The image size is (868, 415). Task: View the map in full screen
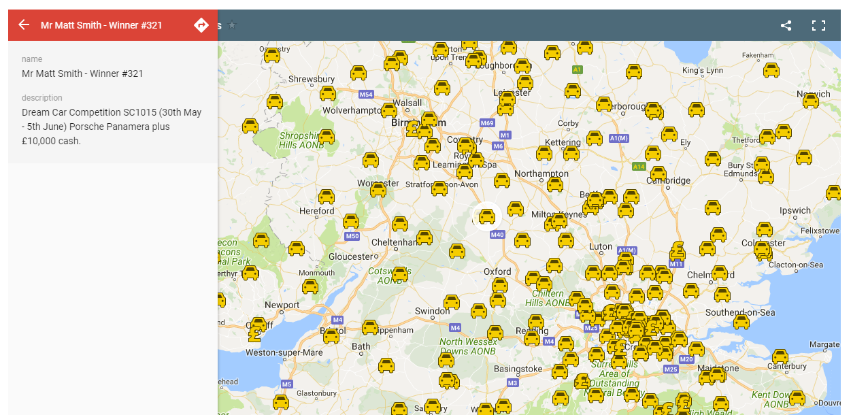pos(818,26)
